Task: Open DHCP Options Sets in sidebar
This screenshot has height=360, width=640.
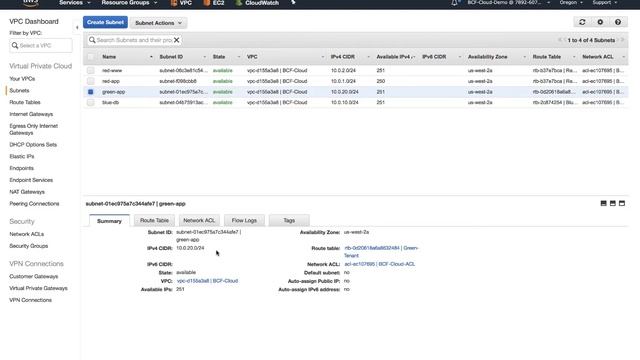Action: point(33,144)
